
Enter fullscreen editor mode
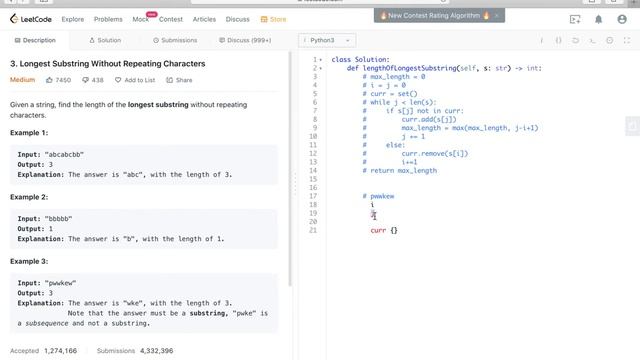pos(627,40)
